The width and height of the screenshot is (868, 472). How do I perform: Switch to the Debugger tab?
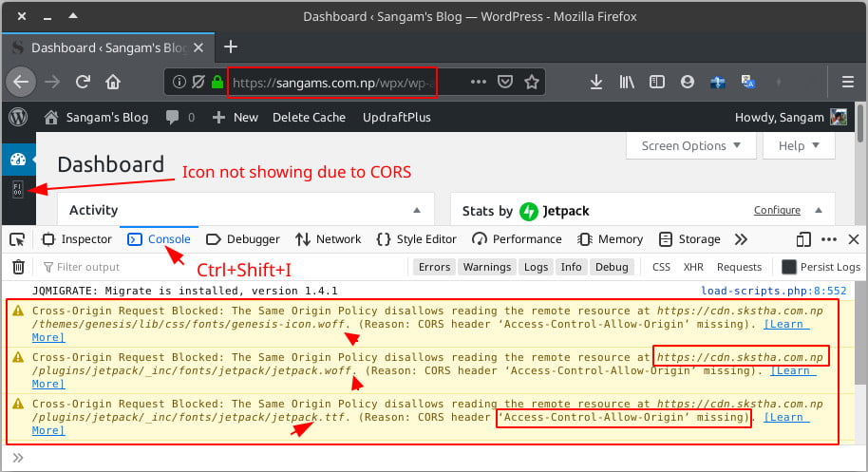point(243,239)
